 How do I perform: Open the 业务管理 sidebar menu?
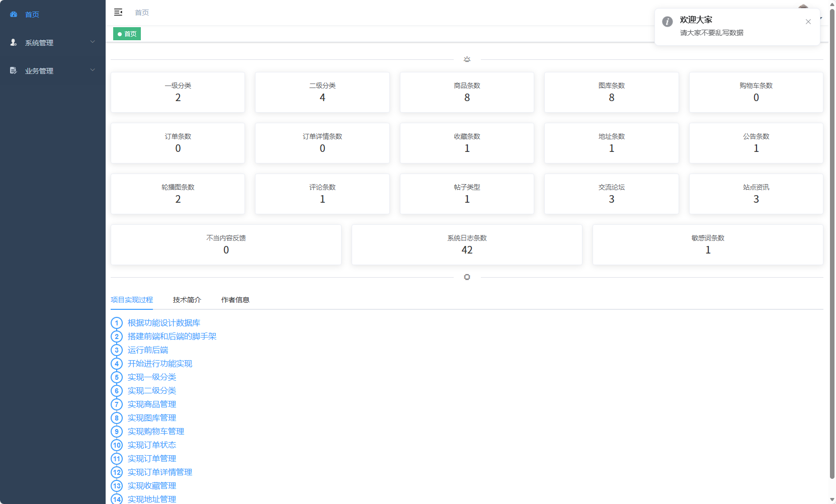(53, 71)
